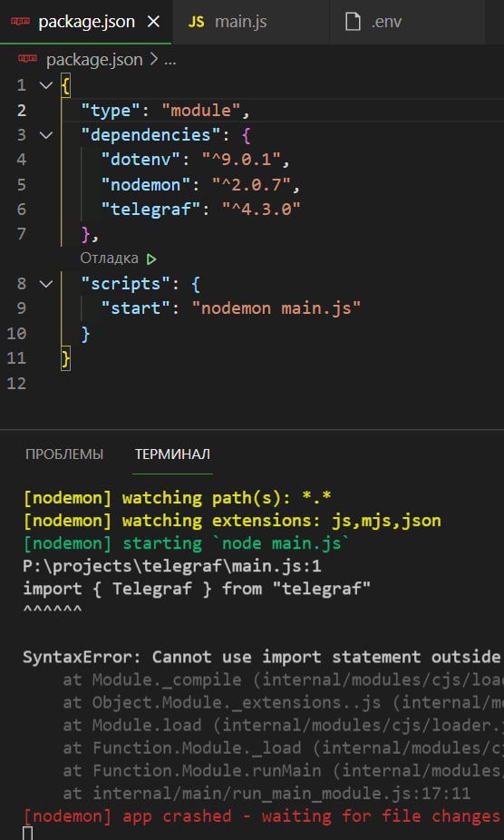Click the "start" script key
Image resolution: width=504 pixels, height=840 pixels.
[x=136, y=308]
